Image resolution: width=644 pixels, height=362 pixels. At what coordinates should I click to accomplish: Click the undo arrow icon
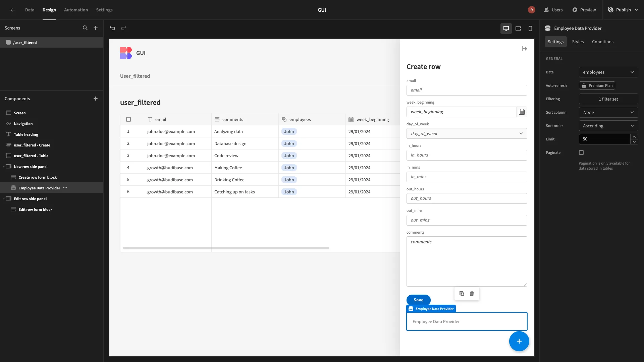(x=112, y=28)
